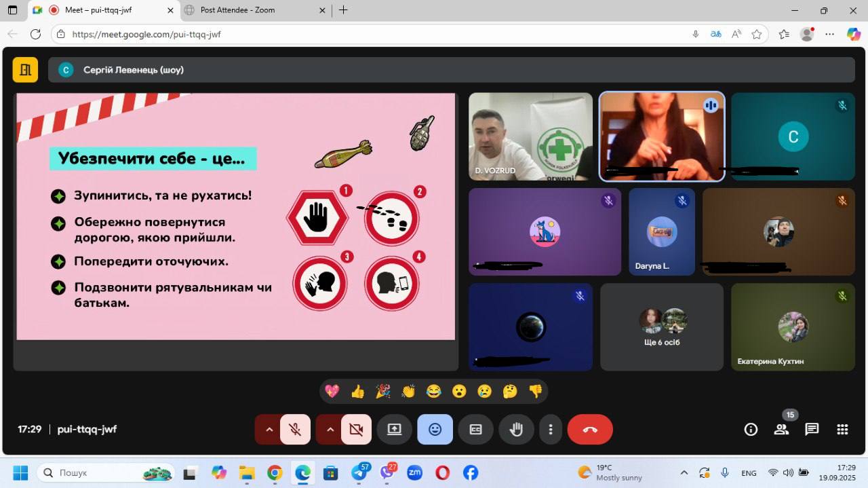Screen dimensions: 868x488
Task: Expand video settings arrow beside camera
Action: tap(330, 430)
